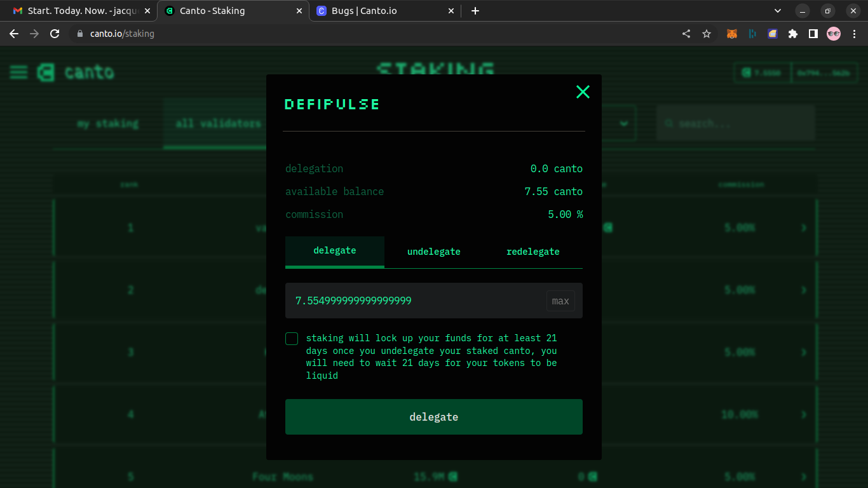The width and height of the screenshot is (868, 488).
Task: Click the canto wallet balance button in header
Action: 762,73
